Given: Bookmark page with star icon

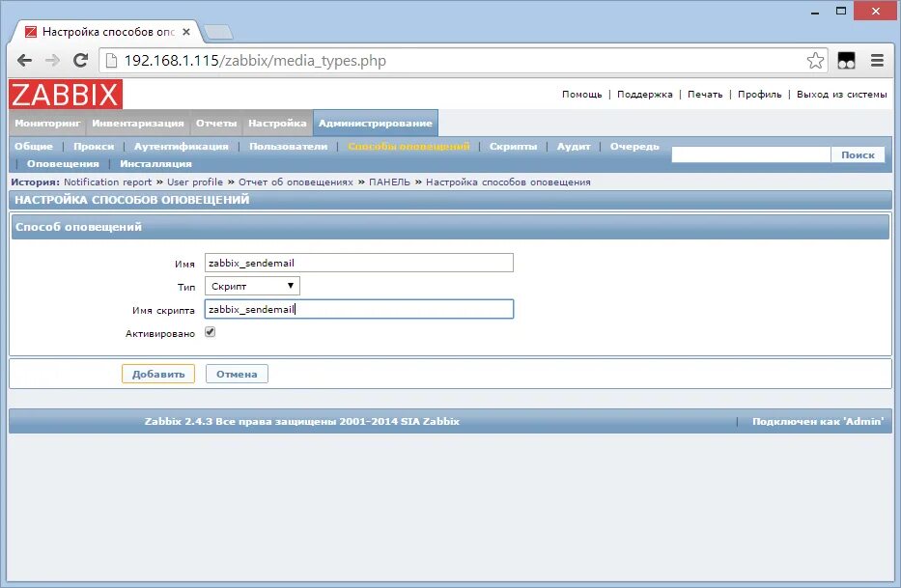Looking at the screenshot, I should pyautogui.click(x=815, y=61).
